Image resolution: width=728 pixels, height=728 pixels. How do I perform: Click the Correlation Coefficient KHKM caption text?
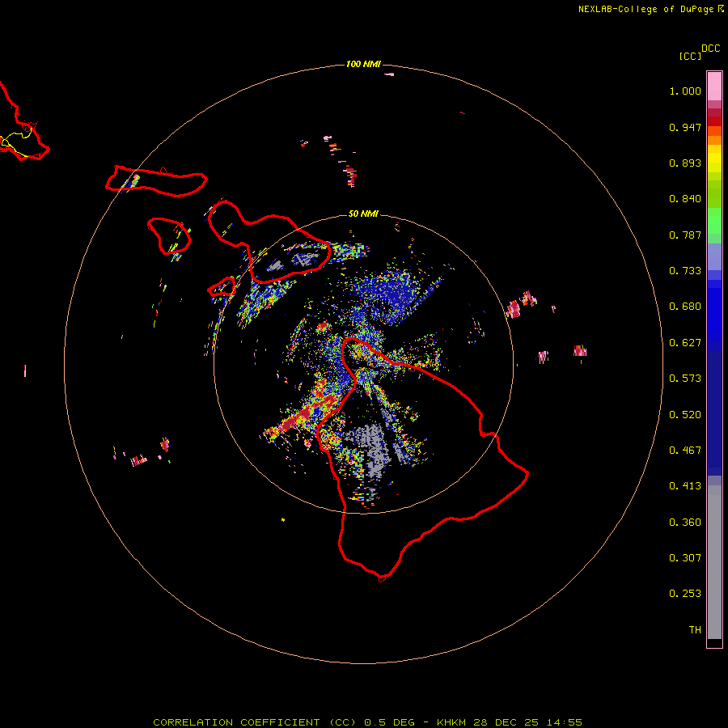click(x=367, y=722)
